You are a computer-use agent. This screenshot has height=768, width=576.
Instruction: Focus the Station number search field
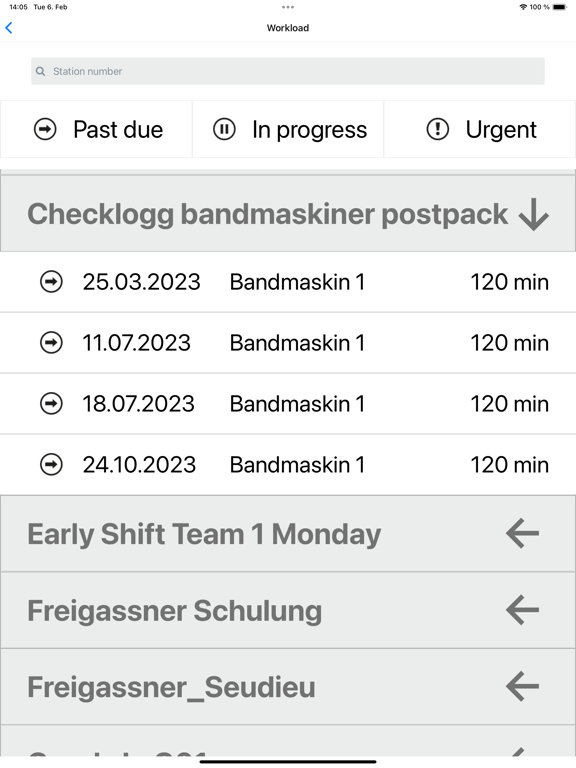(288, 72)
